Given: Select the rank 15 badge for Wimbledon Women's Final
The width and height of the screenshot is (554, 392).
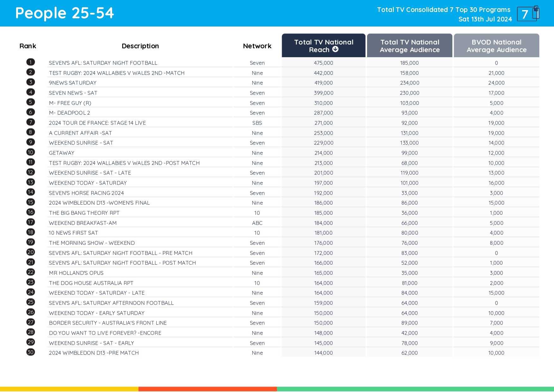Looking at the screenshot, I should (30, 202).
